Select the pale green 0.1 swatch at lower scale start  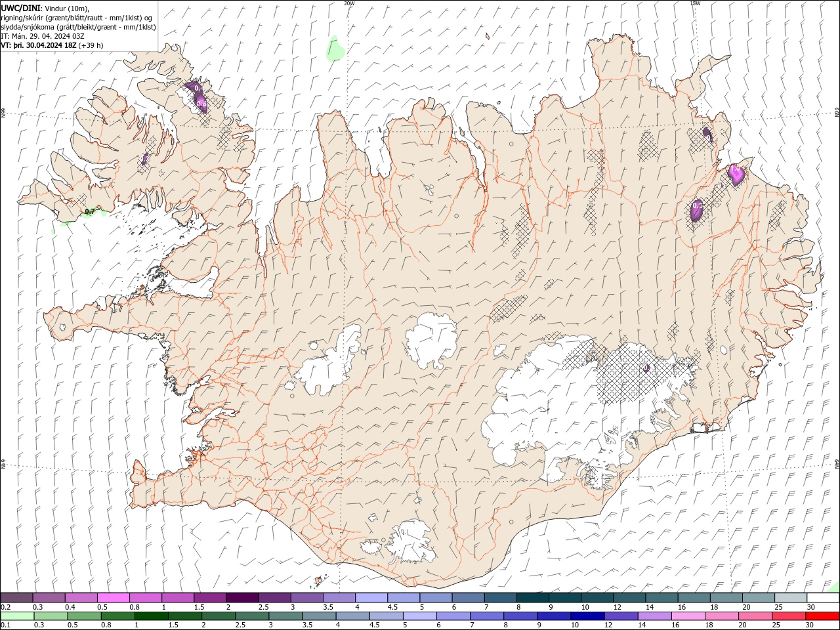[x=17, y=616]
